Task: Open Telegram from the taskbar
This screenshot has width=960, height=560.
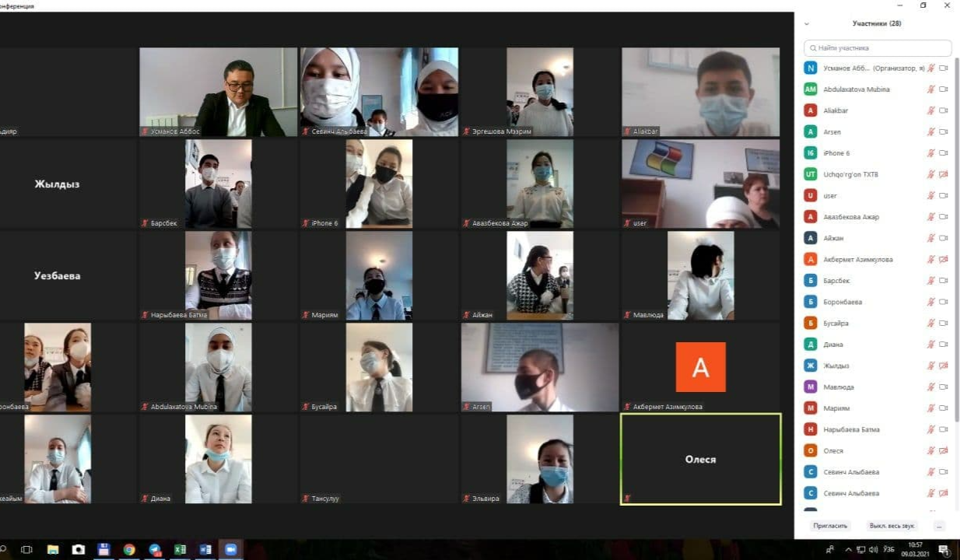Action: point(155,549)
